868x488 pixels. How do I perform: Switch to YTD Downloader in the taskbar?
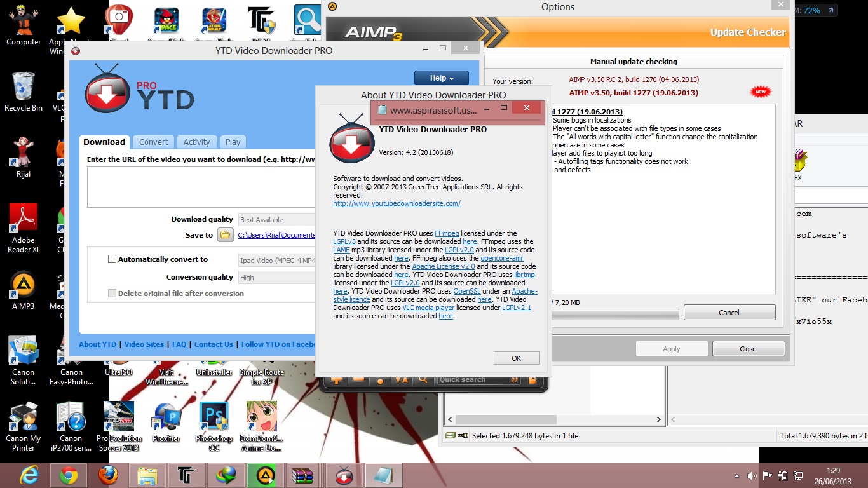coord(344,475)
